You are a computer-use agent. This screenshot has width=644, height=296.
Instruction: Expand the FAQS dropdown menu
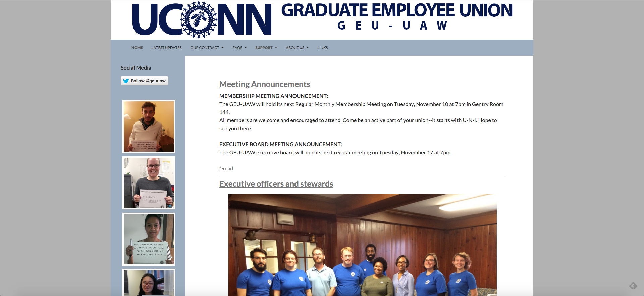(239, 48)
